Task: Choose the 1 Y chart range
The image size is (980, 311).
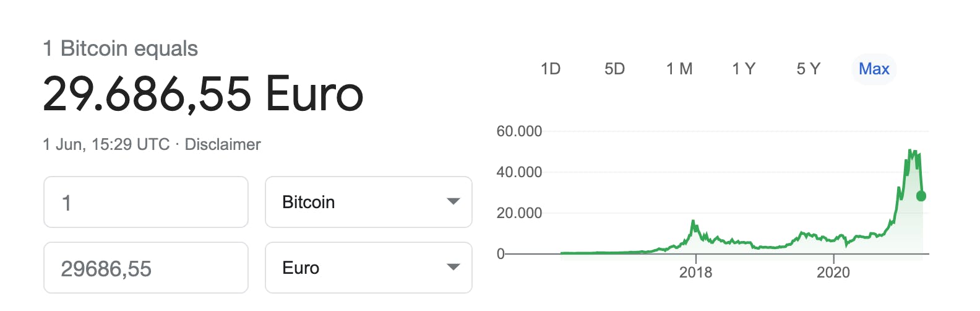Action: tap(744, 69)
